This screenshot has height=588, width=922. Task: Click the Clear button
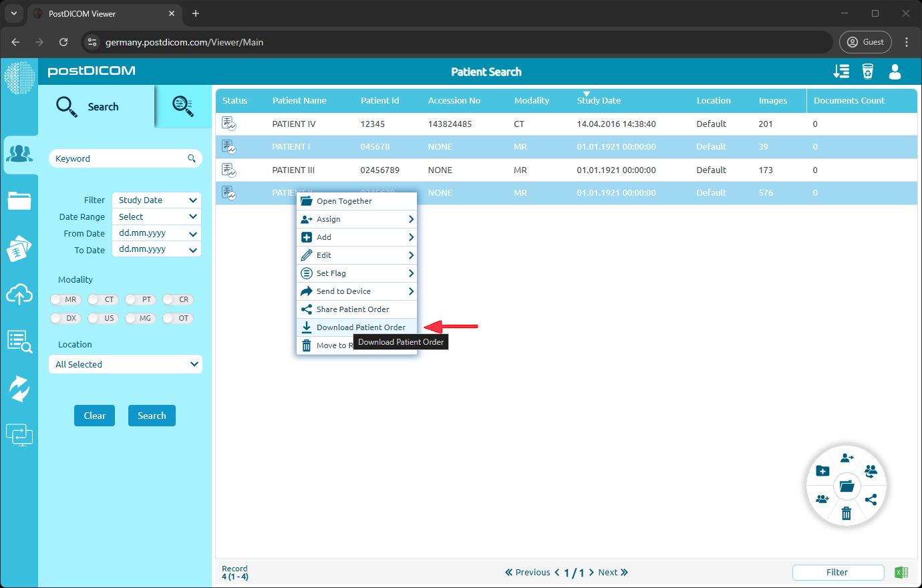(94, 416)
